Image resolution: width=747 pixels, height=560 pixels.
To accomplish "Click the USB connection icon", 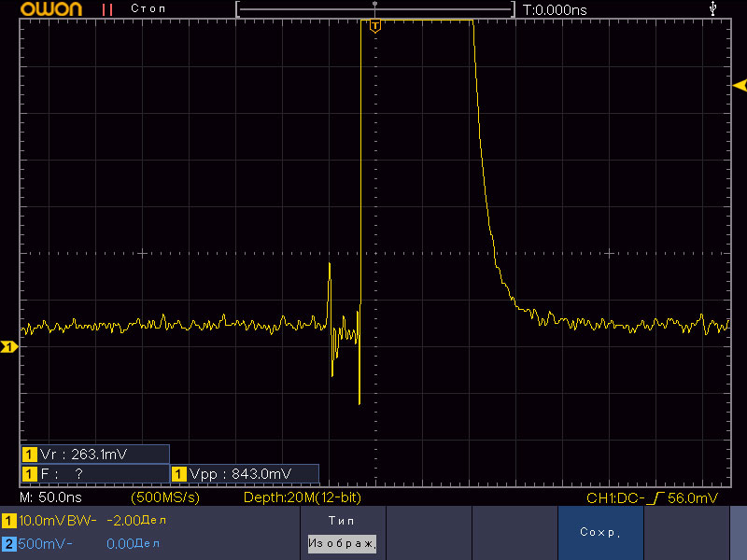I will click(714, 8).
